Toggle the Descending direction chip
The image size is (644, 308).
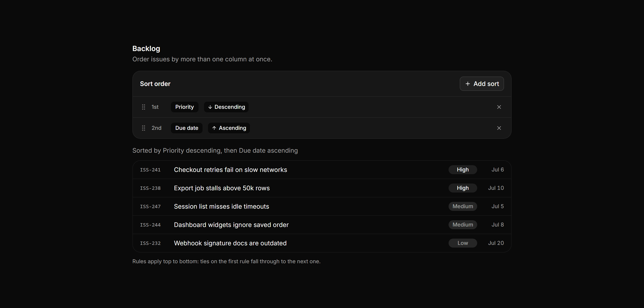[x=226, y=107]
